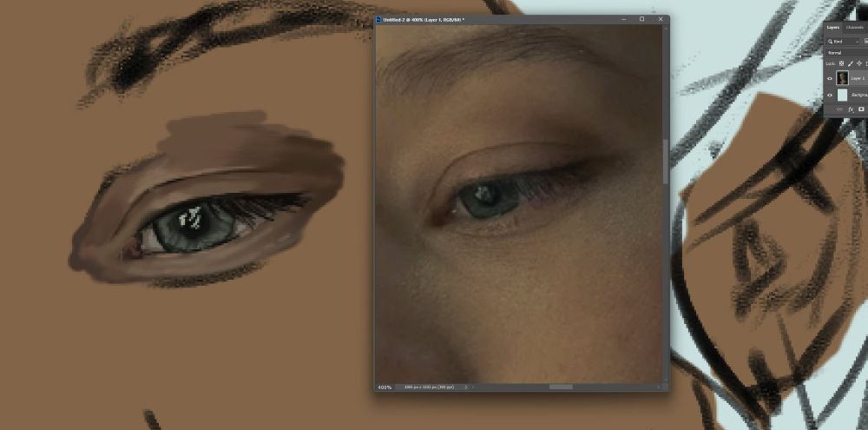Screen dimensions: 868x430
Task: Click the vertical scrollbar thumb
Action: click(666, 162)
